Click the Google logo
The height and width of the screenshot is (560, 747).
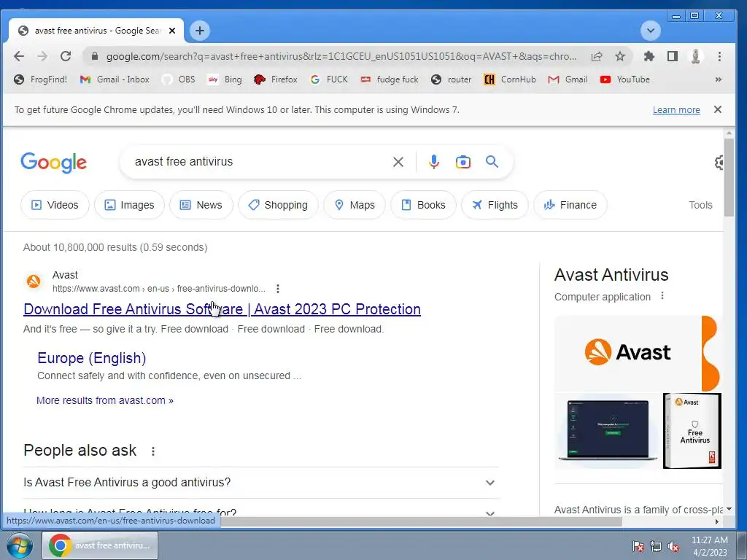click(53, 163)
